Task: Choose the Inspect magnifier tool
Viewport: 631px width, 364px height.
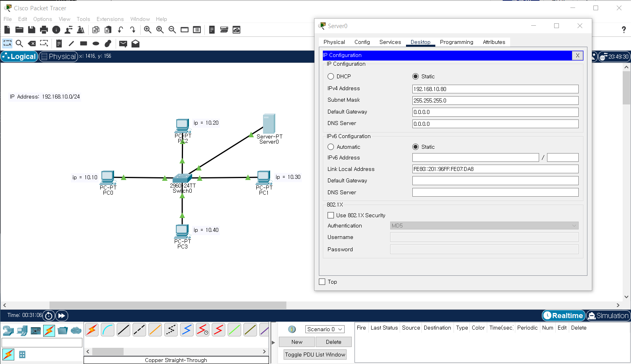Action: point(19,44)
